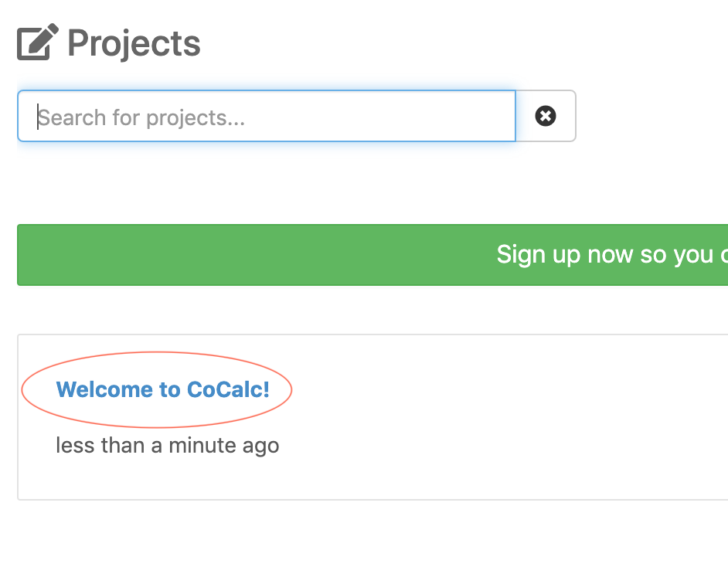Click the pencil-and-paper Projects icon
This screenshot has height=567, width=728.
coord(37,43)
